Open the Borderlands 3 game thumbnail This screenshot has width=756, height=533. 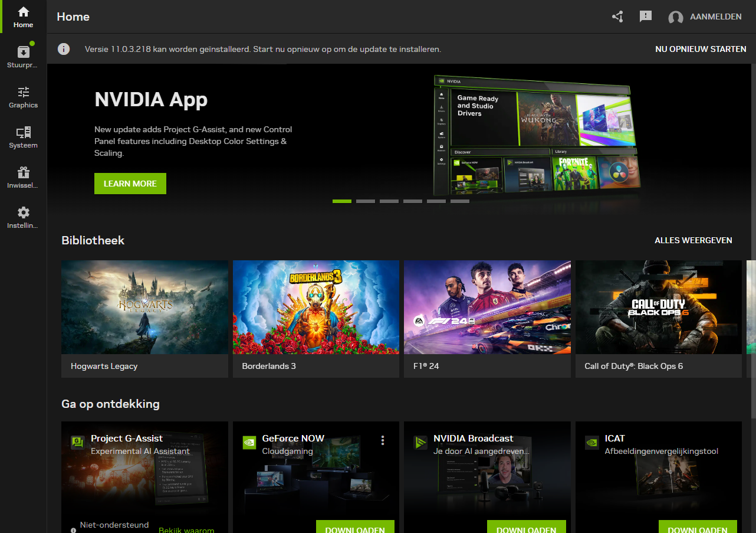click(316, 307)
